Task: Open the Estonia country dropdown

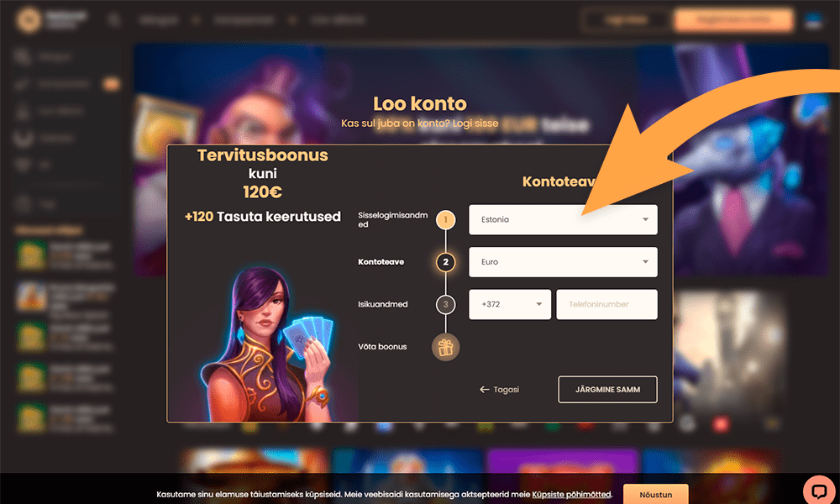Action: (563, 219)
